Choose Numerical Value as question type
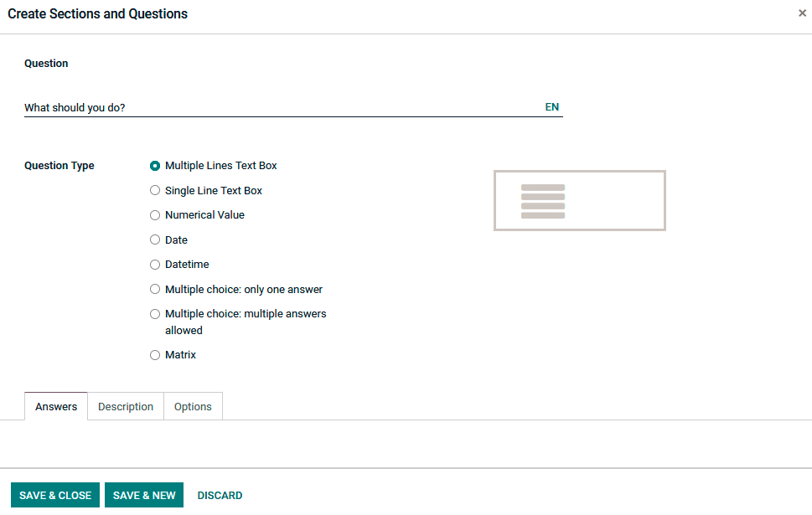This screenshot has width=812, height=515. 155,214
